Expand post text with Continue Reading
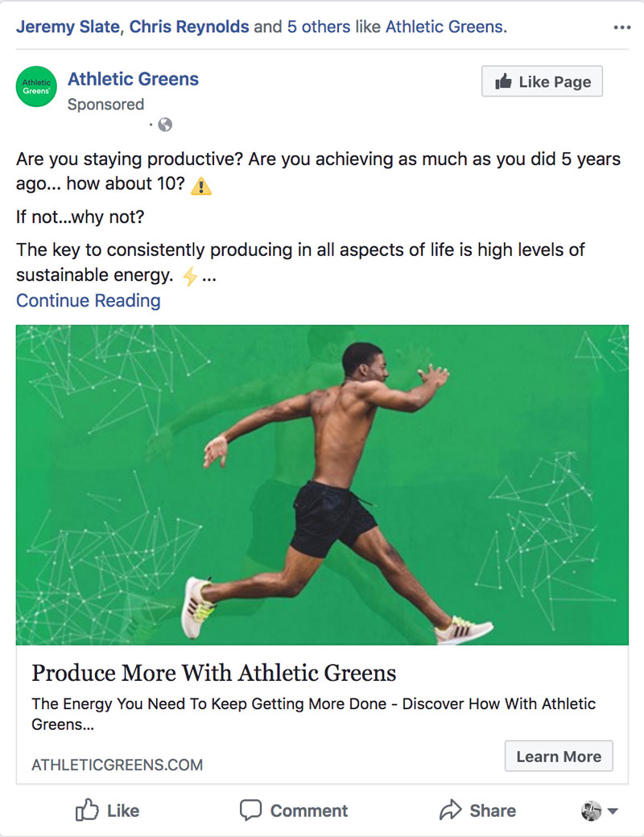This screenshot has width=644, height=837. click(x=89, y=301)
